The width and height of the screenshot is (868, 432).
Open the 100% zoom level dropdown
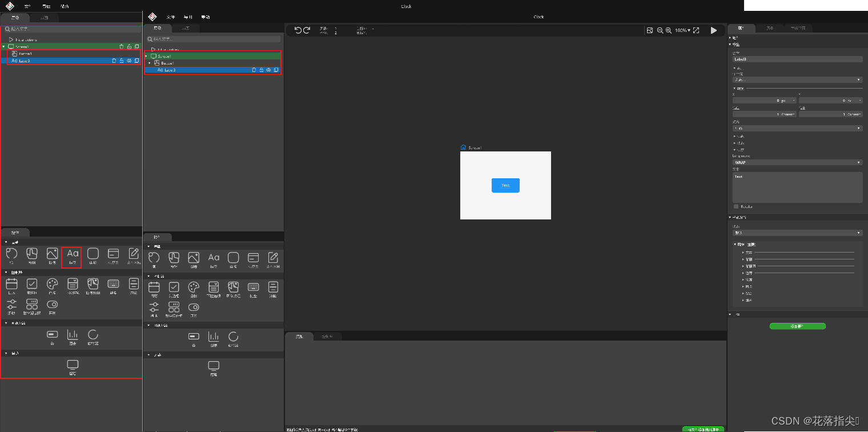click(x=682, y=30)
